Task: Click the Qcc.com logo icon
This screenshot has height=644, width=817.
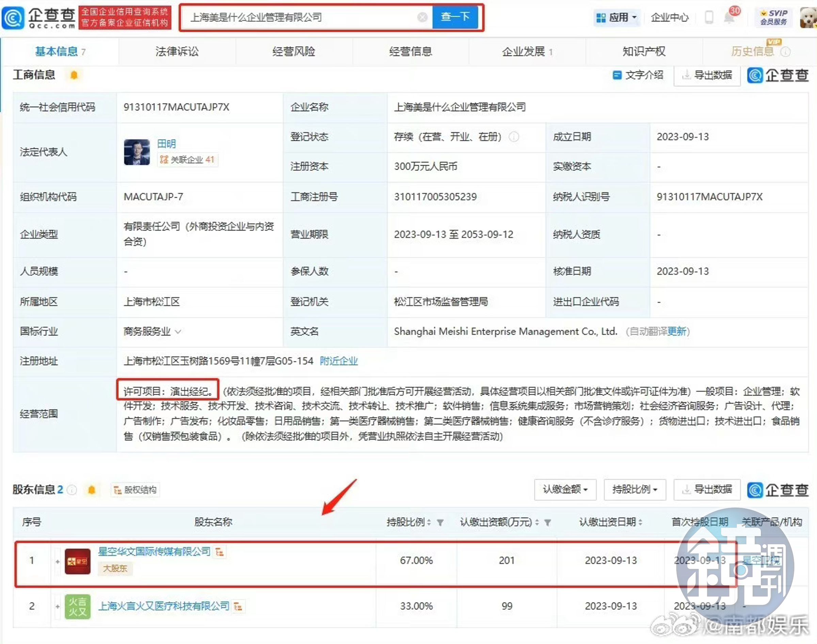Action: (14, 17)
